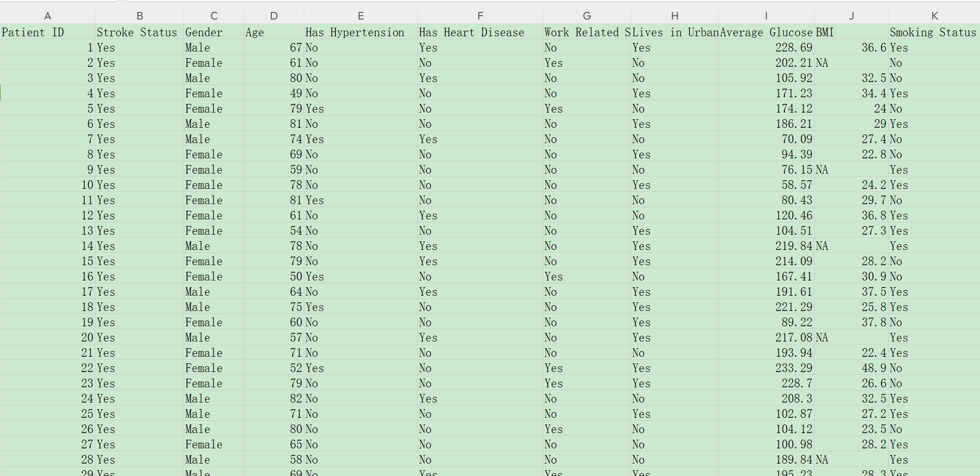Click glucose value 189.84
The height and width of the screenshot is (476, 980).
766,459
